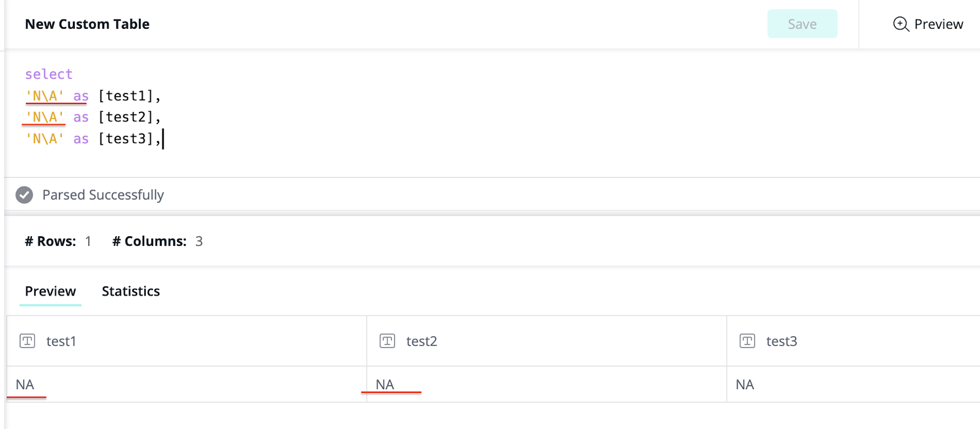Switch to the Preview tab

pyautogui.click(x=50, y=291)
